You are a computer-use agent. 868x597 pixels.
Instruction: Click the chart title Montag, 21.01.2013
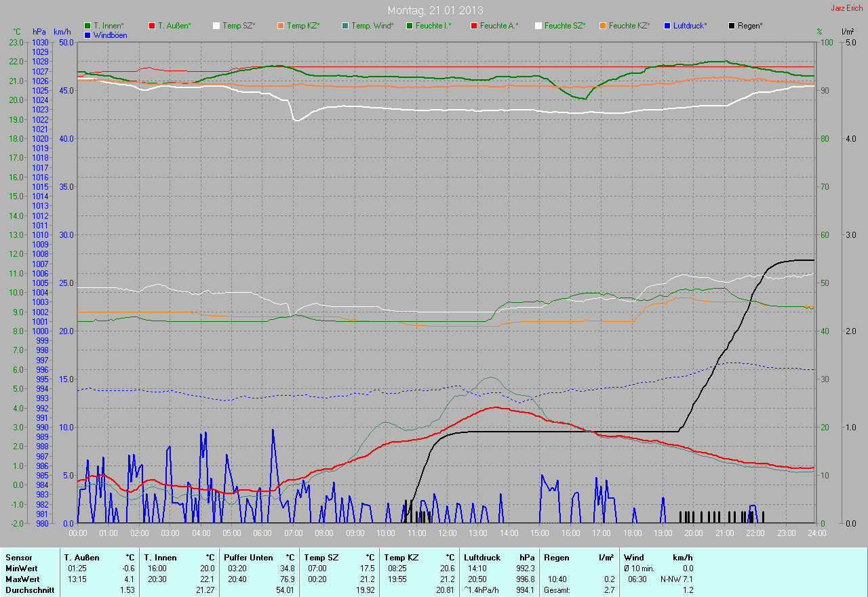435,10
